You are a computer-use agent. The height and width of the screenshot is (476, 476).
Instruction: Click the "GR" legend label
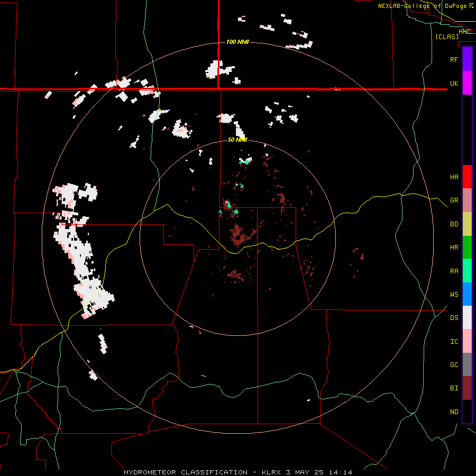click(454, 200)
